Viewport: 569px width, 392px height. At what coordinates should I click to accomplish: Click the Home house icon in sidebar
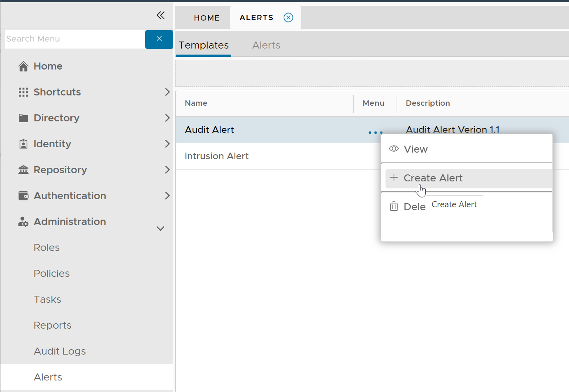(23, 66)
